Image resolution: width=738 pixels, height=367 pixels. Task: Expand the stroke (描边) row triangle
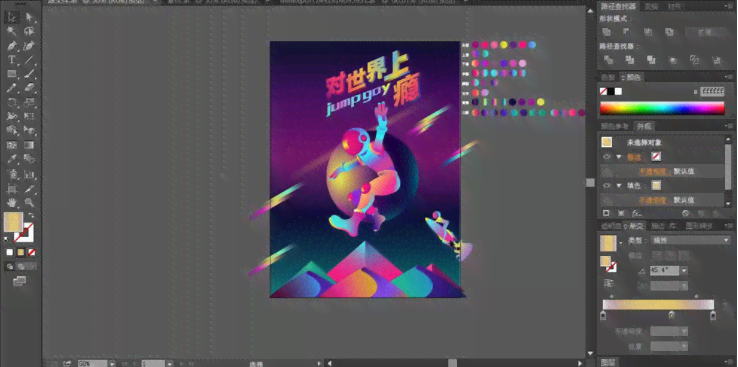point(619,157)
